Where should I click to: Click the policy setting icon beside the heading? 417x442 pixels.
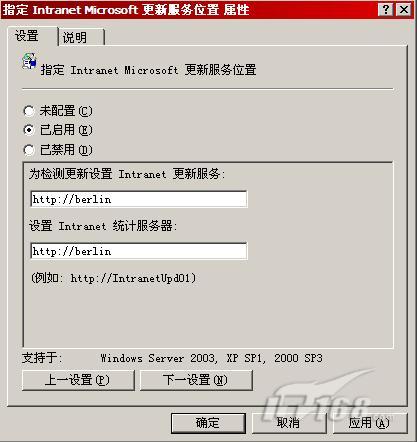click(29, 61)
